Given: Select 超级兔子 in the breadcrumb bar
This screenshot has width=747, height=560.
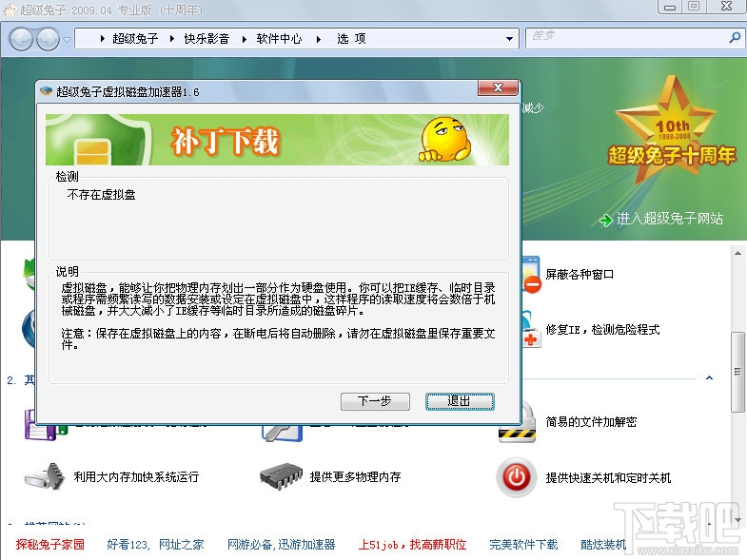Looking at the screenshot, I should tap(135, 39).
